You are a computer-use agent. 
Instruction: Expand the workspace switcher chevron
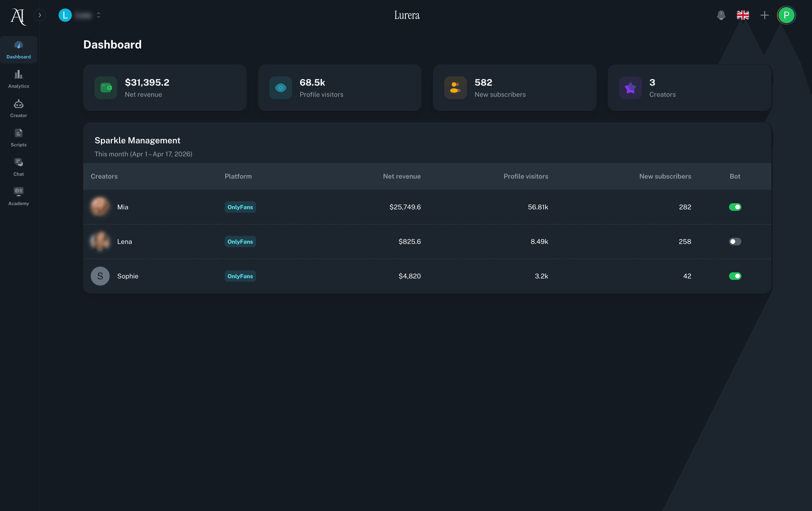click(x=98, y=15)
